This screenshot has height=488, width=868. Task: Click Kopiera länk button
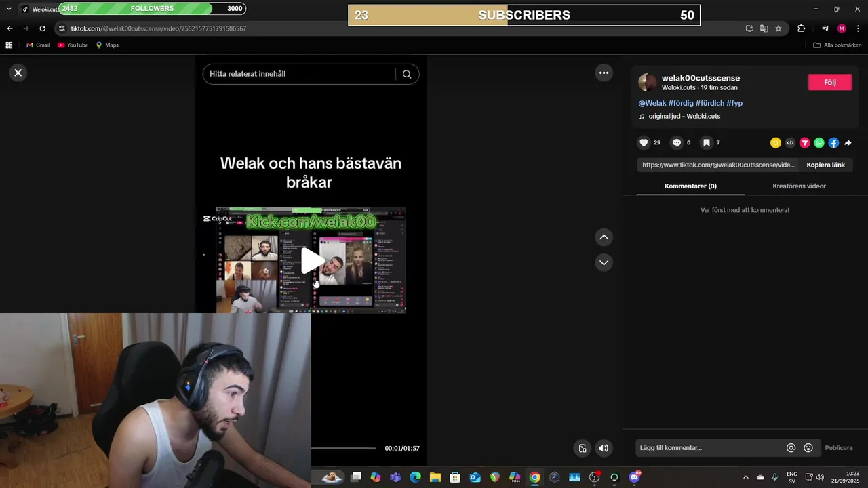point(825,165)
